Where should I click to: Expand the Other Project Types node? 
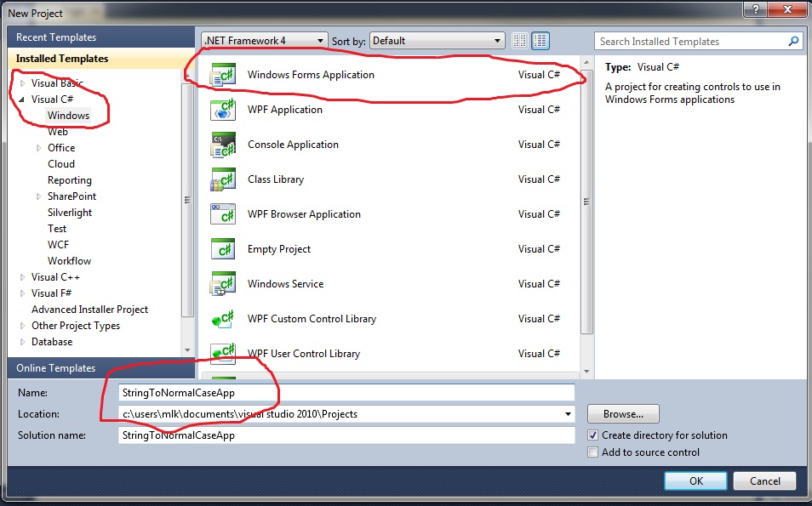click(22, 326)
